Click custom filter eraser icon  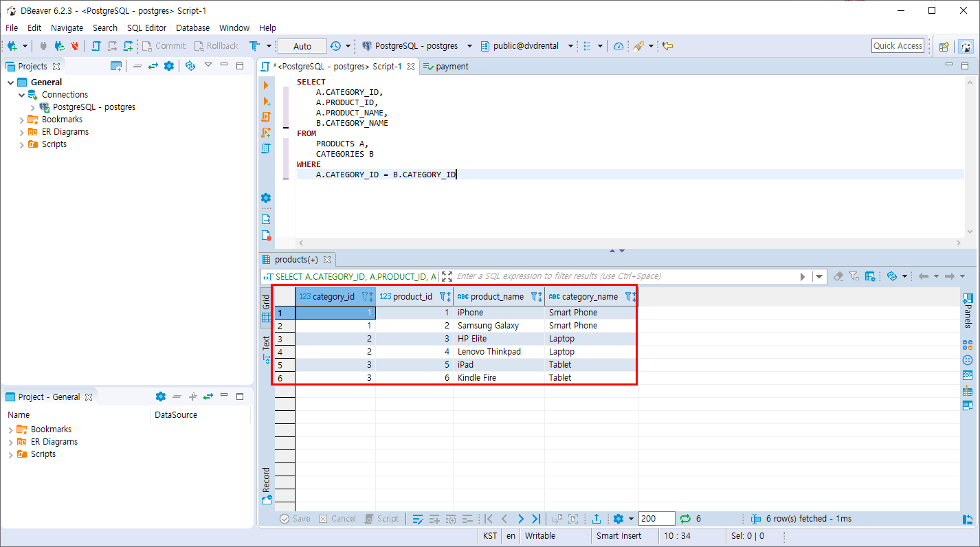(x=838, y=276)
